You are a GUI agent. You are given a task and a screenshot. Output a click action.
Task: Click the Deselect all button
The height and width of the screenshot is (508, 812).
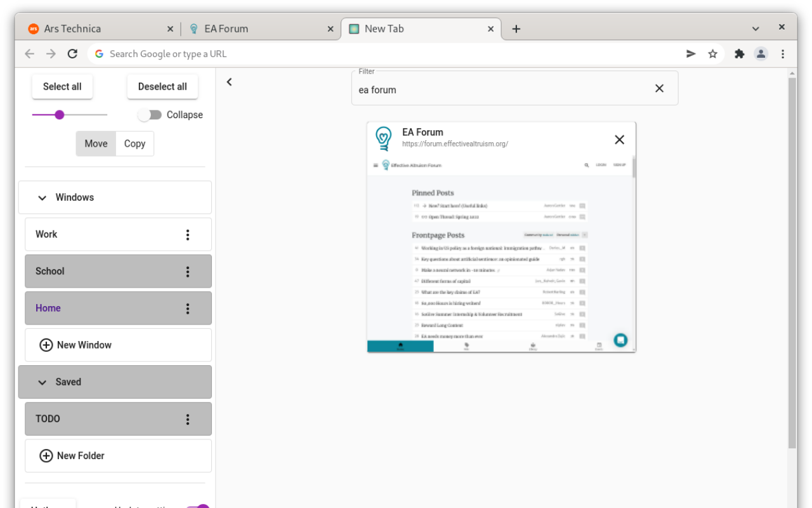coord(162,86)
